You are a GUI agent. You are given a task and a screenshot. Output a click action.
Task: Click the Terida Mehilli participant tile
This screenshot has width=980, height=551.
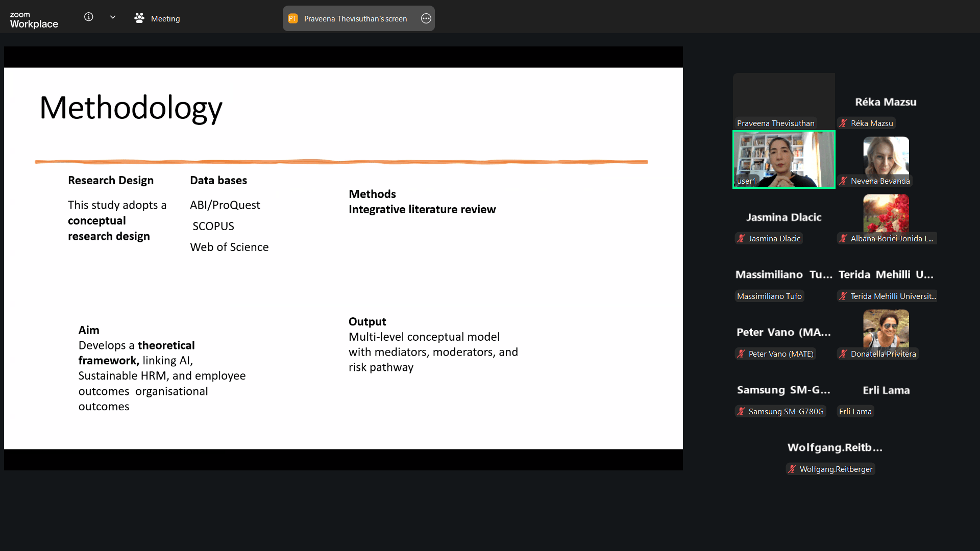click(886, 274)
